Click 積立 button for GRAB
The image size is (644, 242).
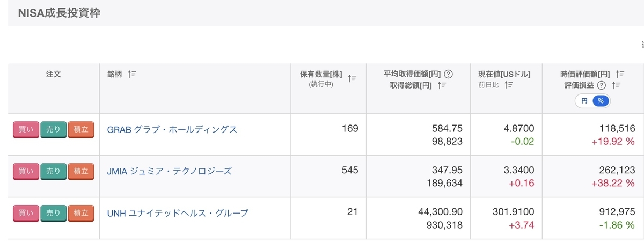pos(81,129)
